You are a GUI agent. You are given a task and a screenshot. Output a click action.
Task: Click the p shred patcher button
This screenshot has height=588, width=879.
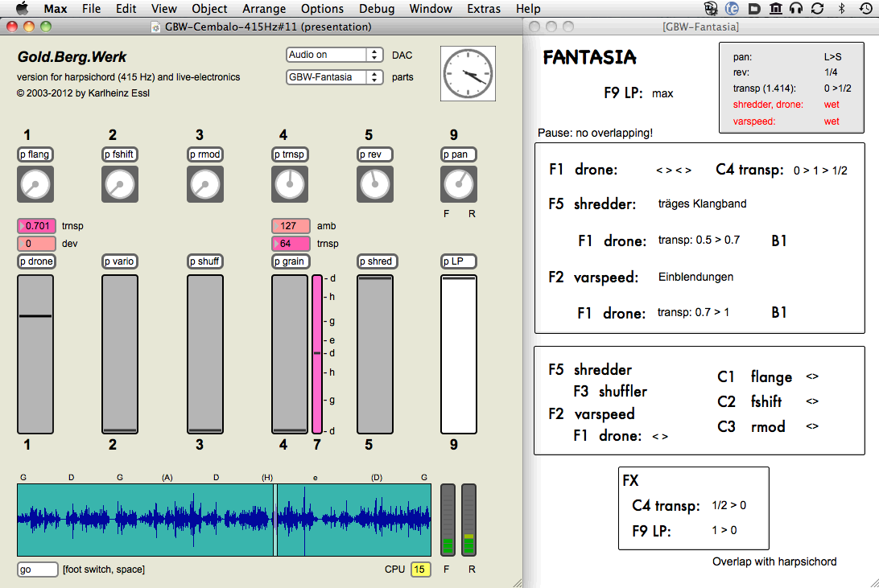[x=375, y=261]
